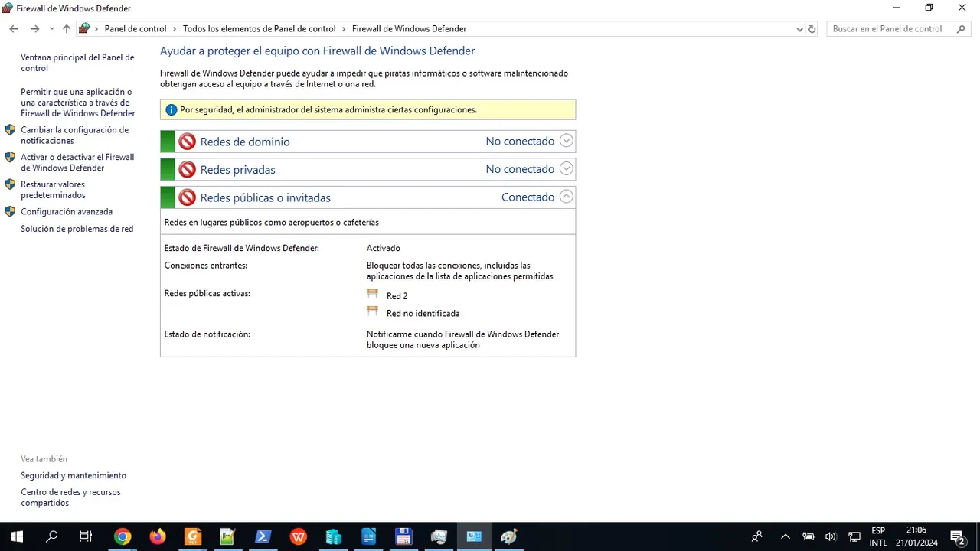Screen dimensions: 980x551
Task: Launch Firefox from taskbar
Action: tap(158, 536)
